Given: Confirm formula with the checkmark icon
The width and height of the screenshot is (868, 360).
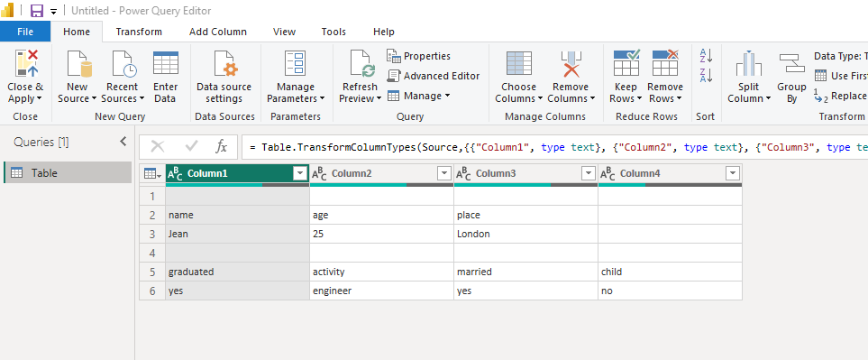Looking at the screenshot, I should pos(191,147).
